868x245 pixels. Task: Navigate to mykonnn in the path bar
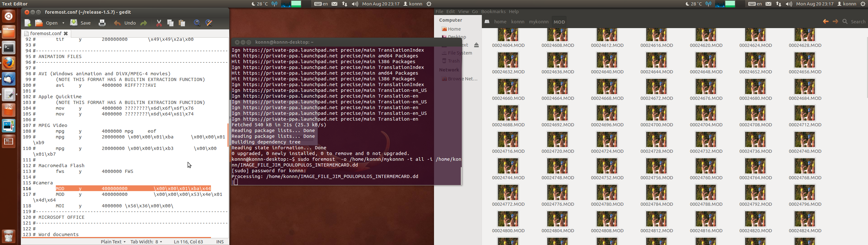pyautogui.click(x=538, y=22)
